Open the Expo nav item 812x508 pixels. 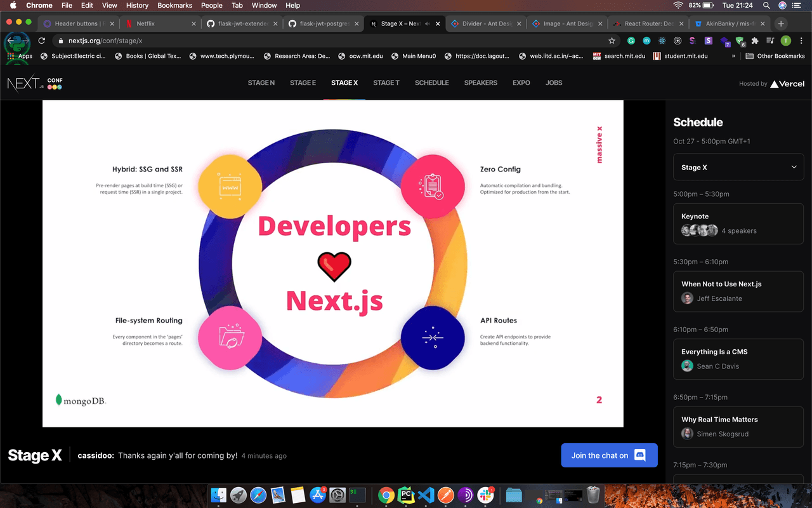coord(521,83)
